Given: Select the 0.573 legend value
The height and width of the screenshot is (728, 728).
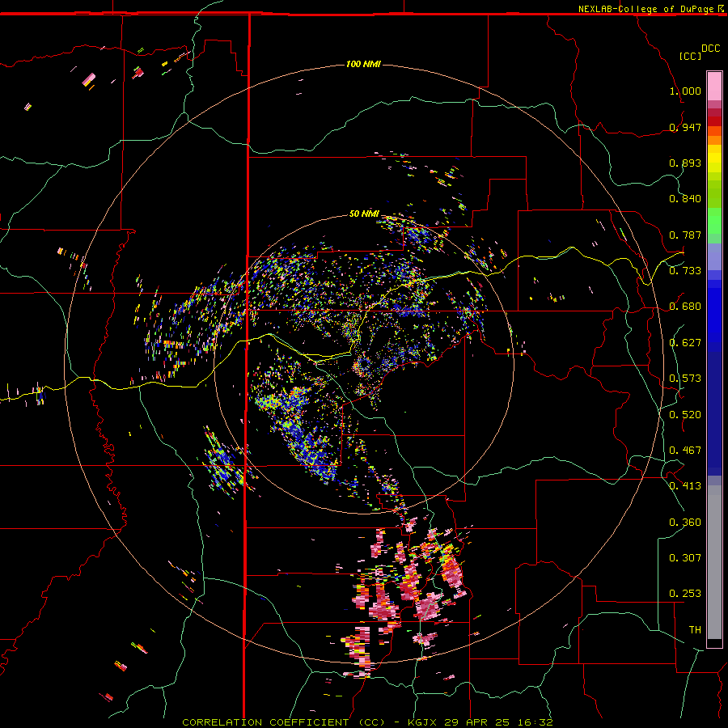Looking at the screenshot, I should (685, 378).
